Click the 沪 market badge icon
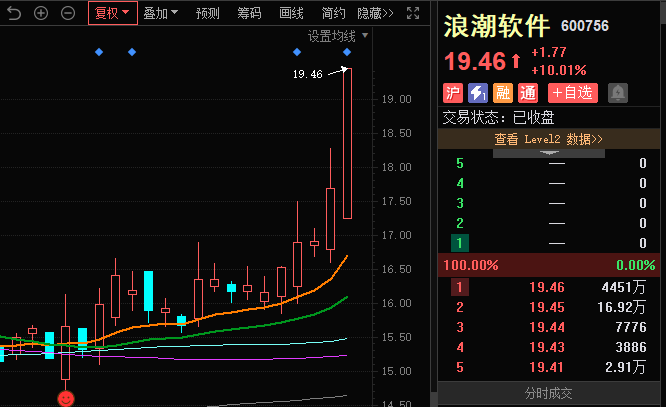Image resolution: width=666 pixels, height=407 pixels. tap(453, 93)
